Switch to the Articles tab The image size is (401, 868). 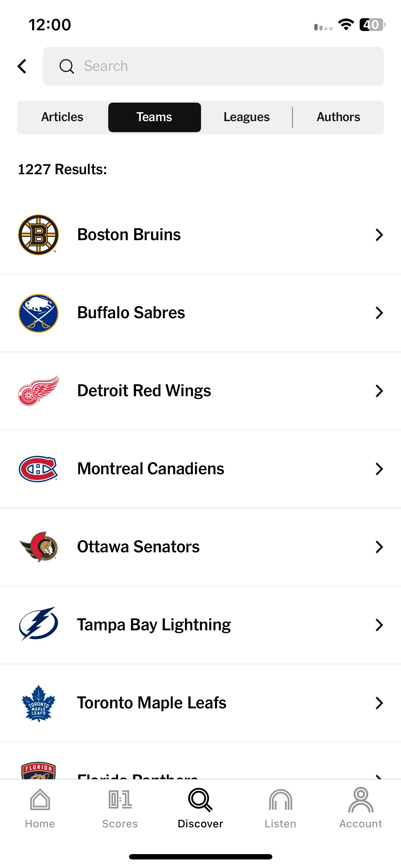(x=62, y=117)
